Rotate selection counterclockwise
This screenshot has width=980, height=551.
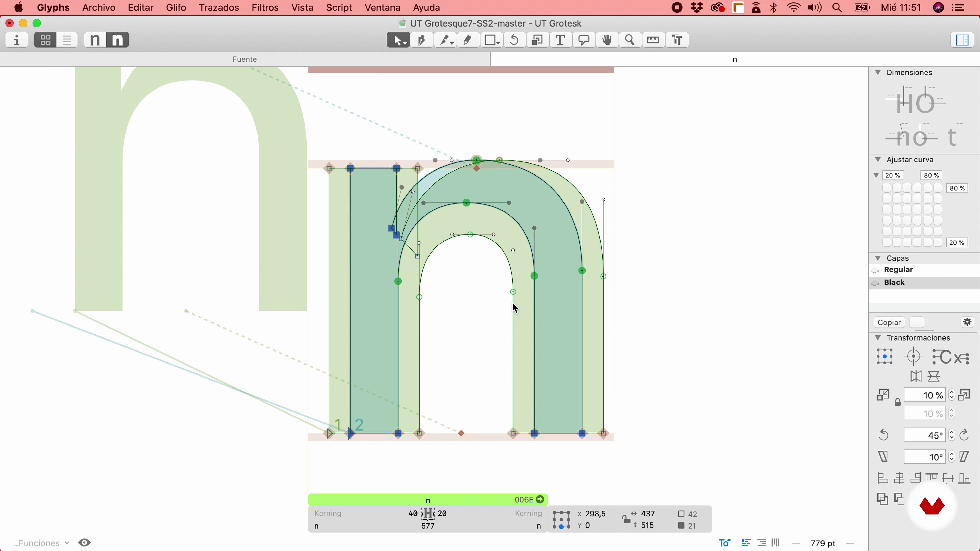[x=884, y=435]
